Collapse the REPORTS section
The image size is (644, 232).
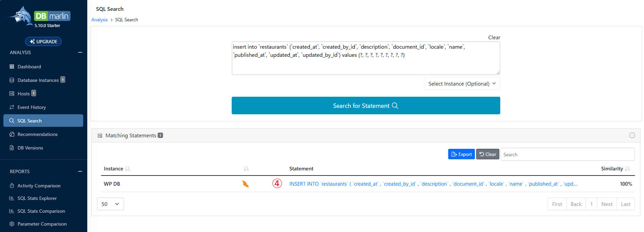tap(80, 171)
